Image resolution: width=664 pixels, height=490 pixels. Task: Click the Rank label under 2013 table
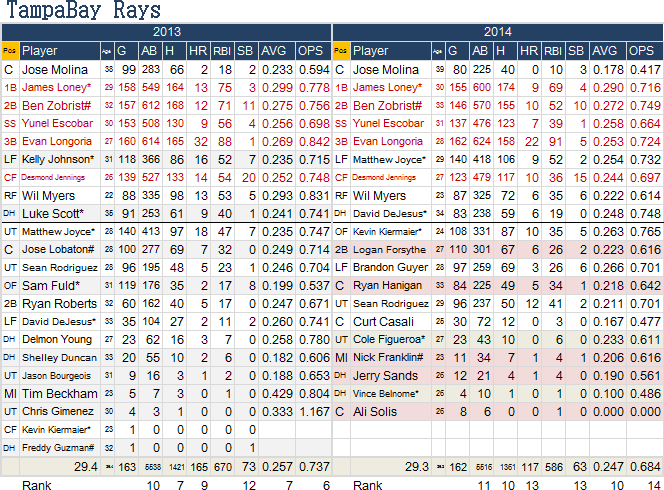[x=37, y=485]
